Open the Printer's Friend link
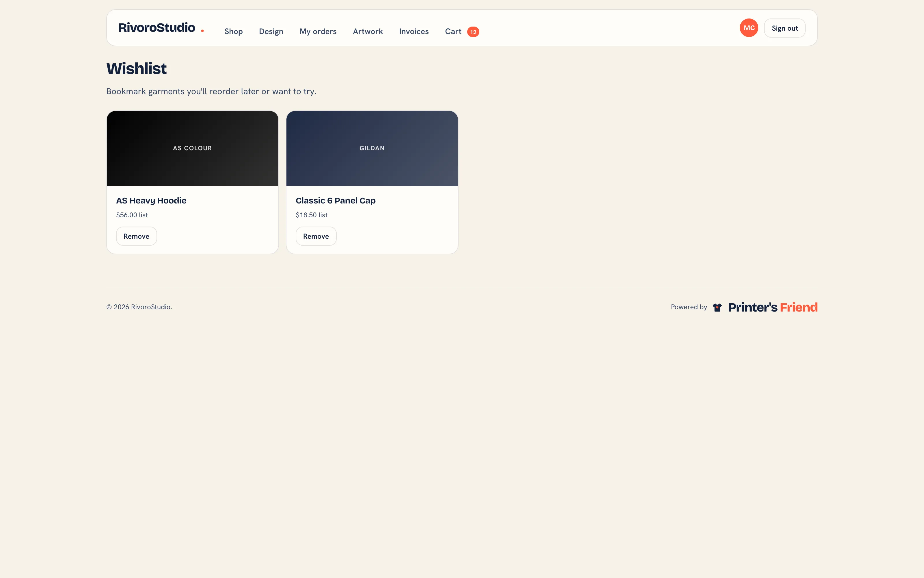 [x=773, y=307]
